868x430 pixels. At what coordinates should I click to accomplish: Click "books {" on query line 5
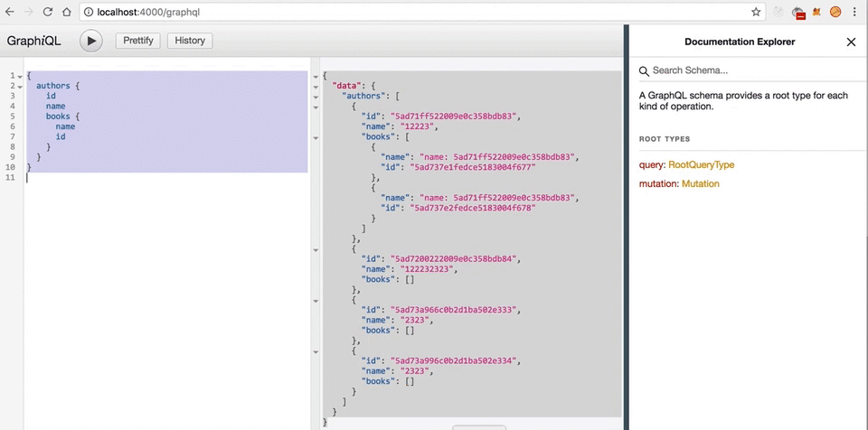tap(63, 117)
